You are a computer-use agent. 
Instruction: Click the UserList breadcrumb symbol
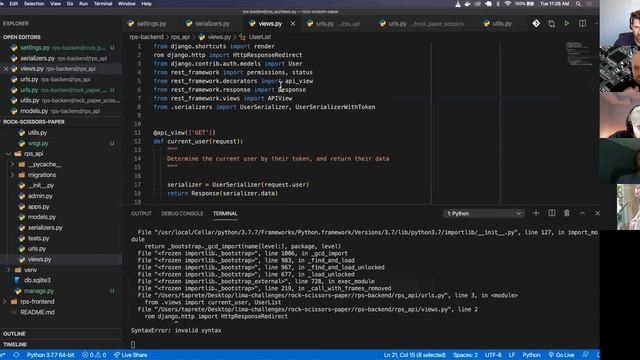click(x=260, y=37)
